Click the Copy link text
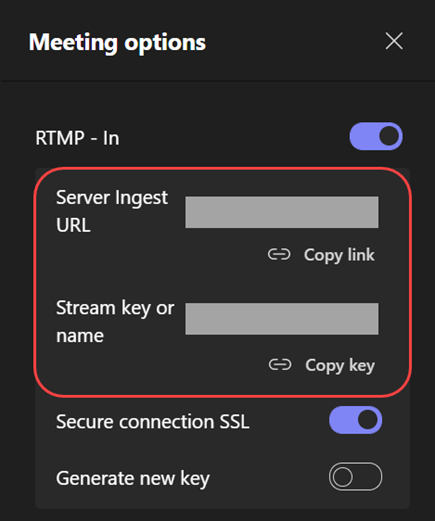This screenshot has height=521, width=435. point(339,255)
